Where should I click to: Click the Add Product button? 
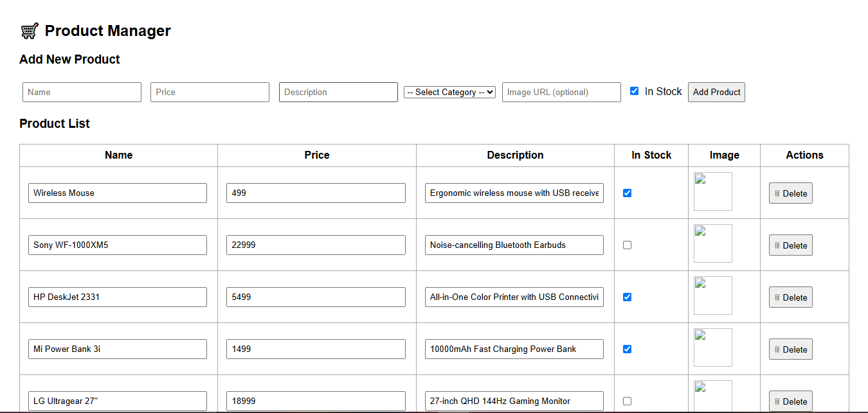coord(716,92)
